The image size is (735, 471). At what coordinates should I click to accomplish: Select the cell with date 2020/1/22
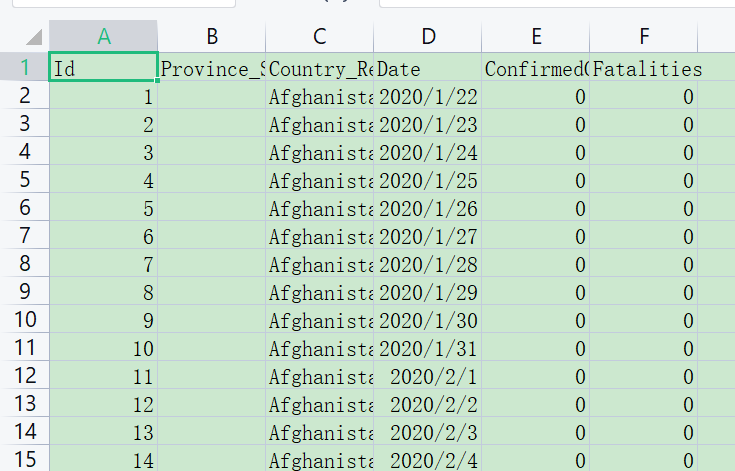pyautogui.click(x=428, y=97)
